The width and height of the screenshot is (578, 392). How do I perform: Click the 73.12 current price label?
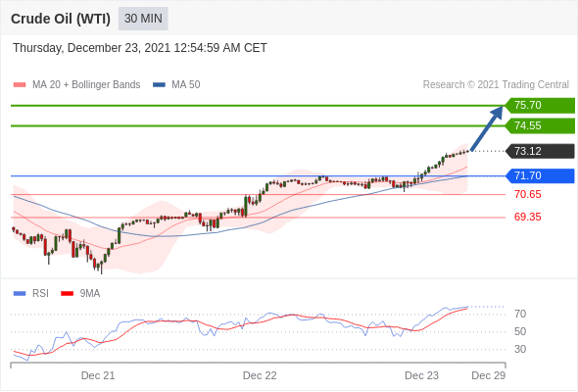click(x=540, y=151)
